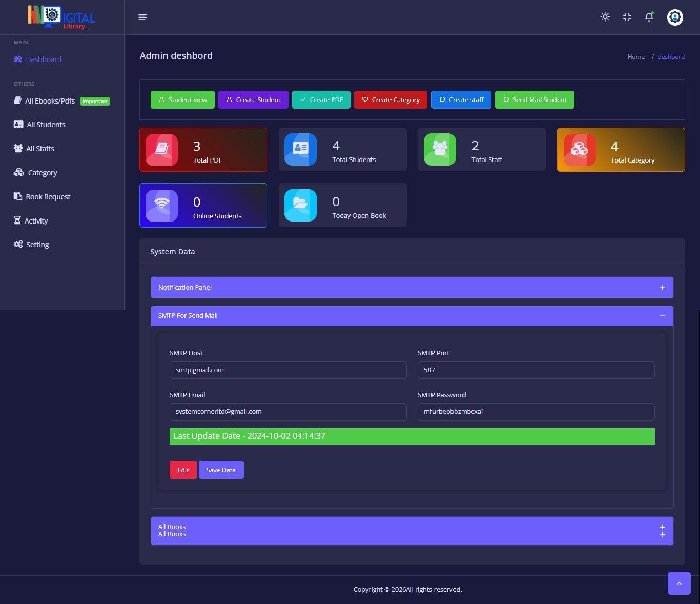Click into the SMTP Port field
Image resolution: width=700 pixels, height=604 pixels.
[536, 370]
